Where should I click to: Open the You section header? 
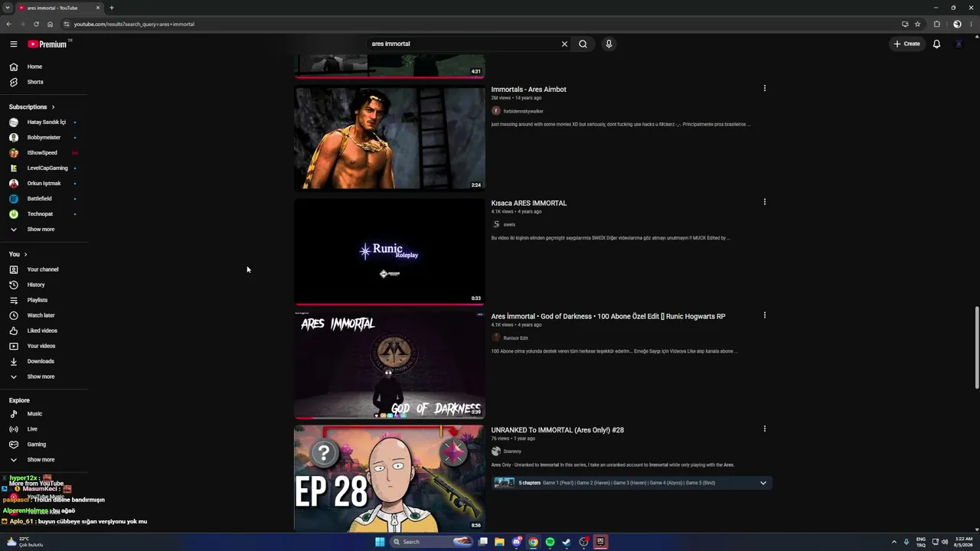tap(18, 254)
